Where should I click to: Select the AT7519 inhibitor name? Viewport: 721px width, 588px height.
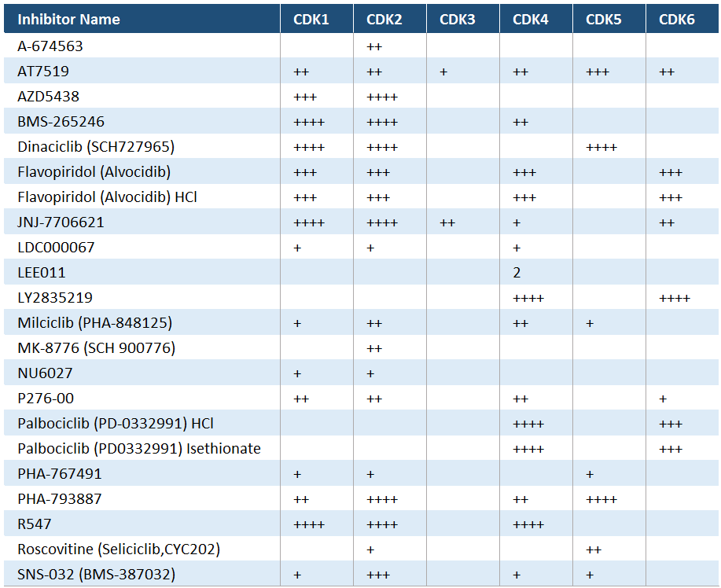point(43,72)
